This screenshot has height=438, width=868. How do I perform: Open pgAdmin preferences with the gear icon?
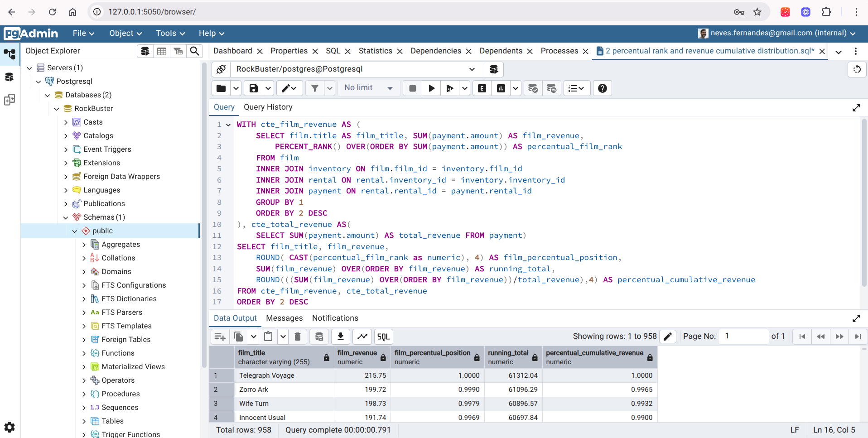click(10, 427)
